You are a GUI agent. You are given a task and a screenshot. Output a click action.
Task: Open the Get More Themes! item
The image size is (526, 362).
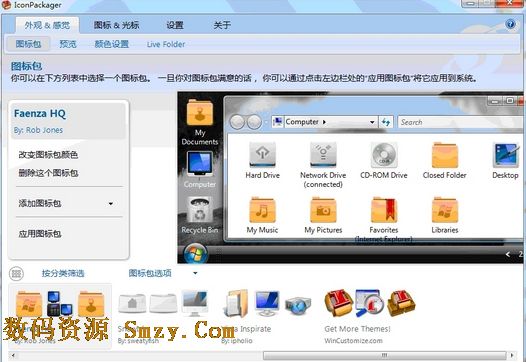click(x=370, y=316)
